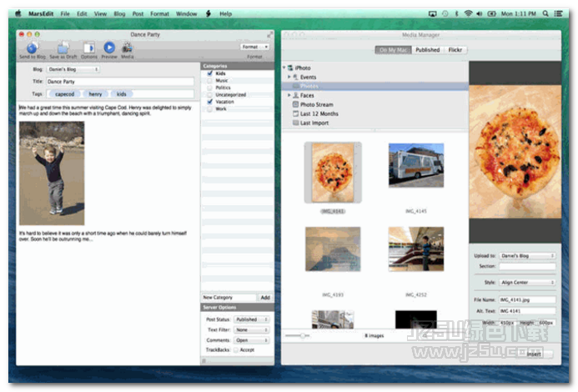Image resolution: width=578 pixels, height=392 pixels.
Task: Select the Last 12 Months calendar icon
Action: pyautogui.click(x=295, y=113)
